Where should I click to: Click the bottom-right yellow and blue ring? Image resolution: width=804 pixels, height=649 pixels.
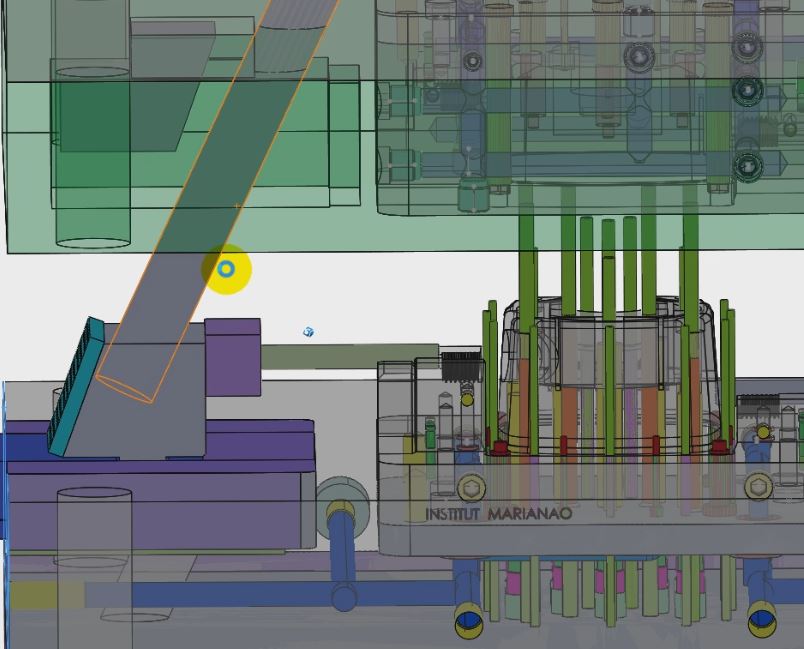761,620
